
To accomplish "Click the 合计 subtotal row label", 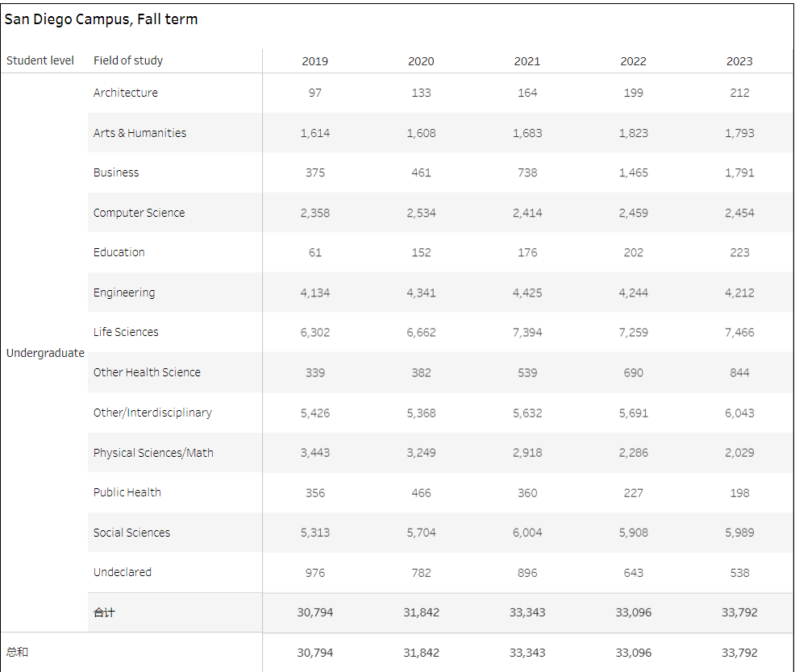I will pyautogui.click(x=104, y=612).
